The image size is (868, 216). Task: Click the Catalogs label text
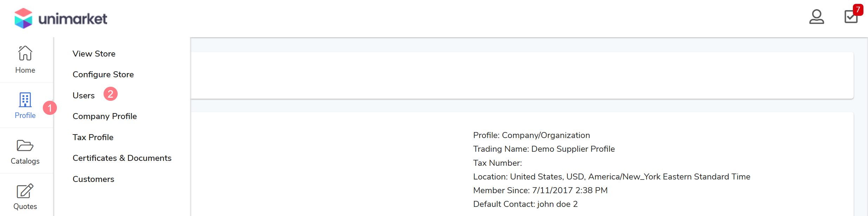click(x=25, y=161)
